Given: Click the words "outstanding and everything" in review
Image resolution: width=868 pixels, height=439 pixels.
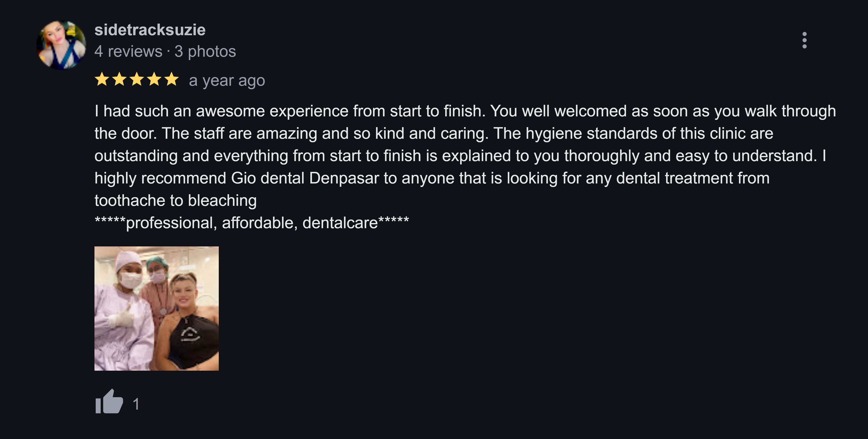Looking at the screenshot, I should 191,156.
